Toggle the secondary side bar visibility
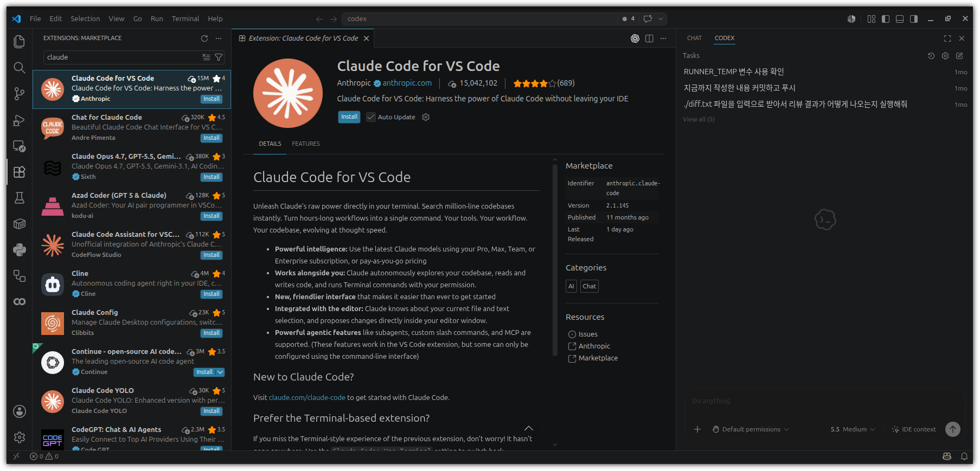The height and width of the screenshot is (471, 980). [x=914, y=19]
